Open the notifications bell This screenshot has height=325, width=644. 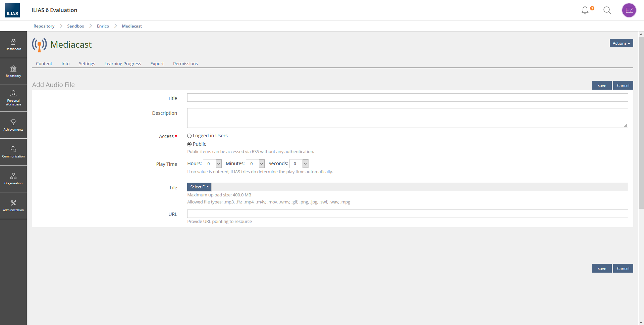(x=585, y=10)
